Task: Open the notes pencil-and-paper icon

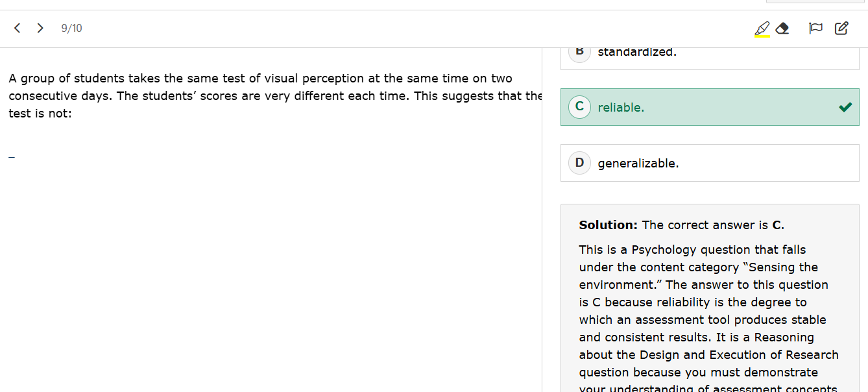Action: pos(841,29)
